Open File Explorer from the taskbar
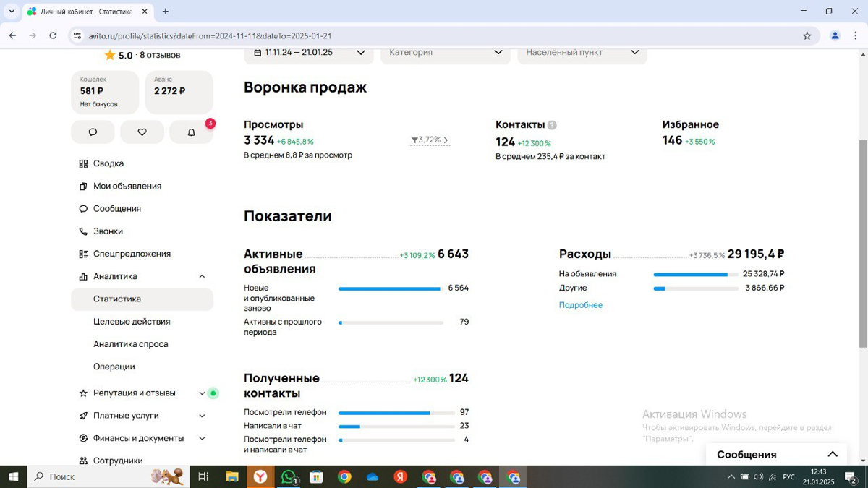 pos(232,477)
